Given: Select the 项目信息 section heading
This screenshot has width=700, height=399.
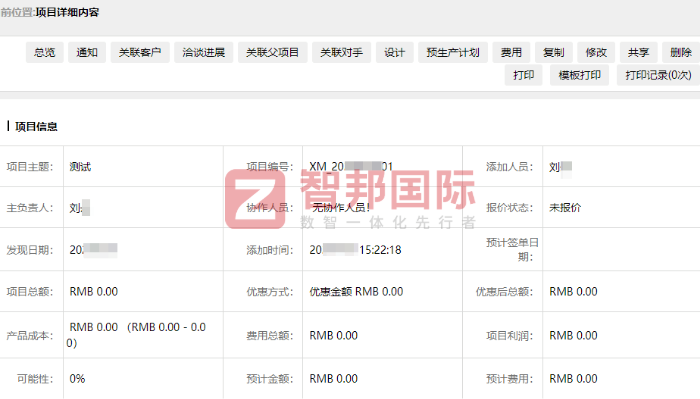Looking at the screenshot, I should [x=36, y=127].
